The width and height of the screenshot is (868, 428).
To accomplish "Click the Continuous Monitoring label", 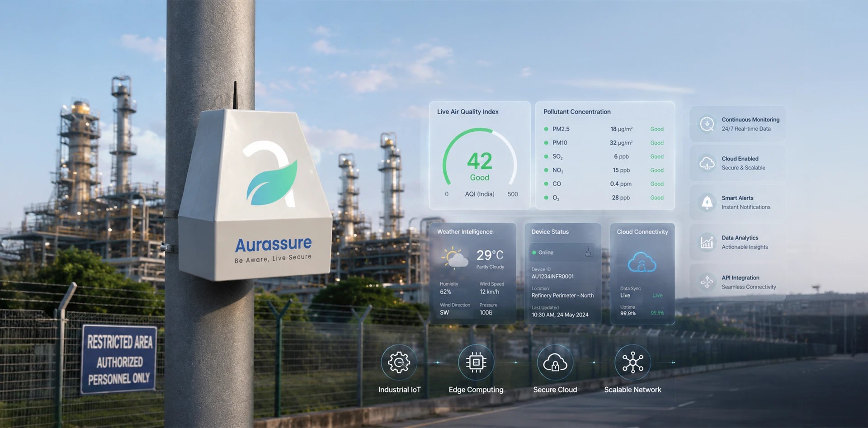I will coord(750,120).
